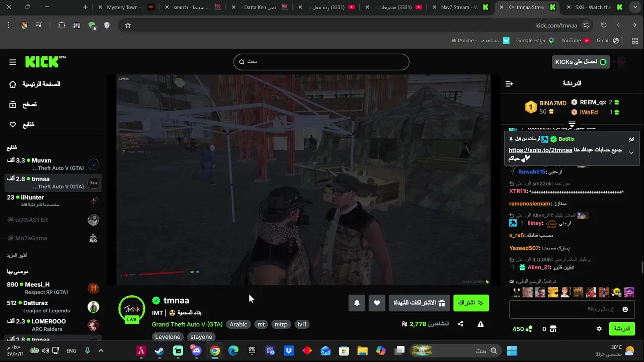Click the tmnaa live avatar
644x362 pixels.
coord(132,309)
